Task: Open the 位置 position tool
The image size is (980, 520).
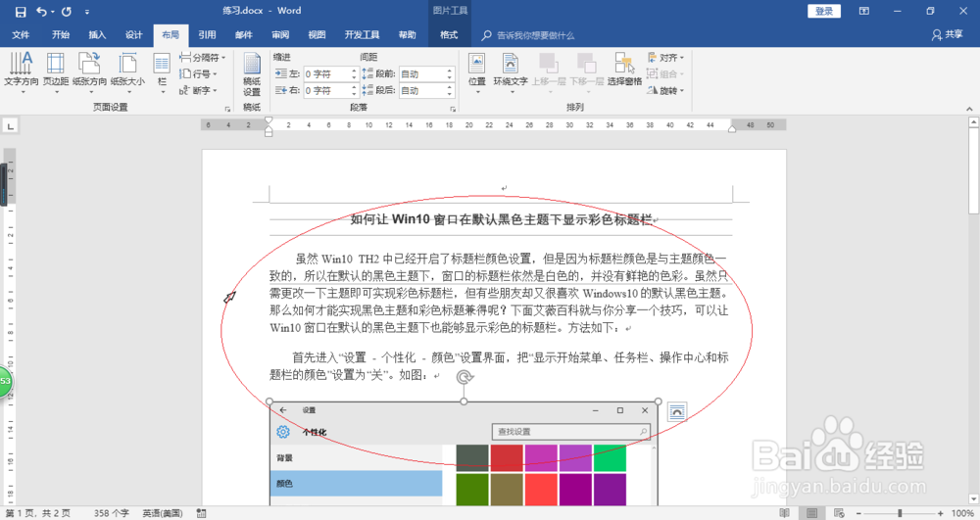Action: (x=477, y=72)
